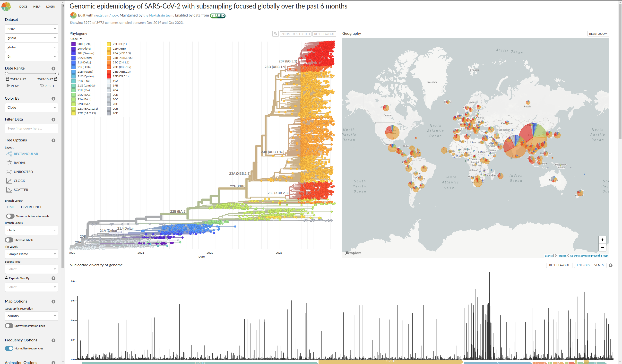The image size is (622, 364).
Task: Open the Color By info icon
Action: [x=53, y=98]
